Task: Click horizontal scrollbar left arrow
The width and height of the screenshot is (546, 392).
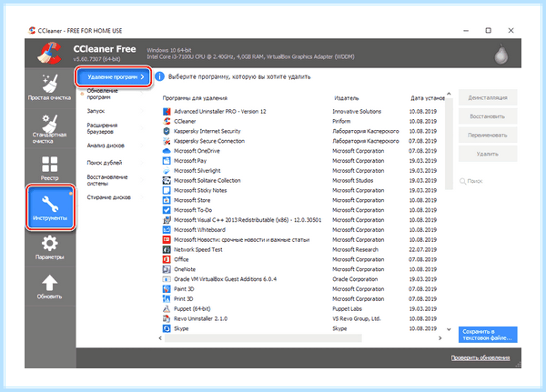Action: (160, 338)
